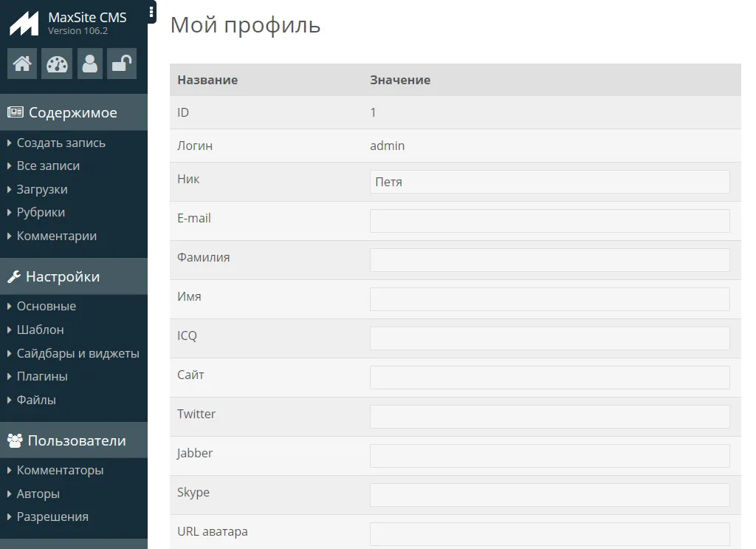Go to Все записи
The height and width of the screenshot is (549, 756).
click(x=48, y=166)
